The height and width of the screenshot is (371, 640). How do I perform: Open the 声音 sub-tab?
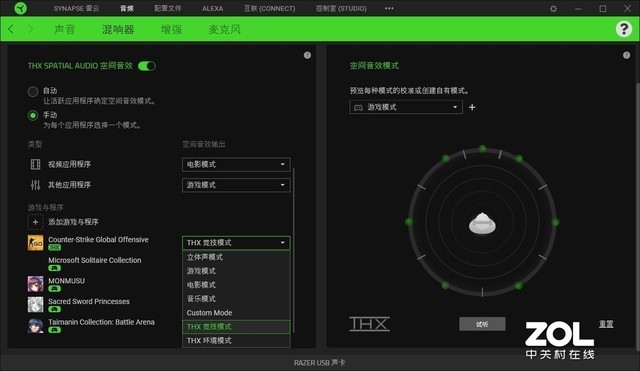[x=64, y=29]
